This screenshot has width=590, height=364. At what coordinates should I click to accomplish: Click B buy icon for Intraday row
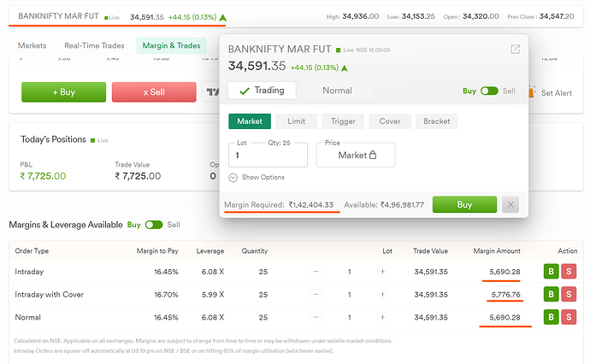[552, 272]
